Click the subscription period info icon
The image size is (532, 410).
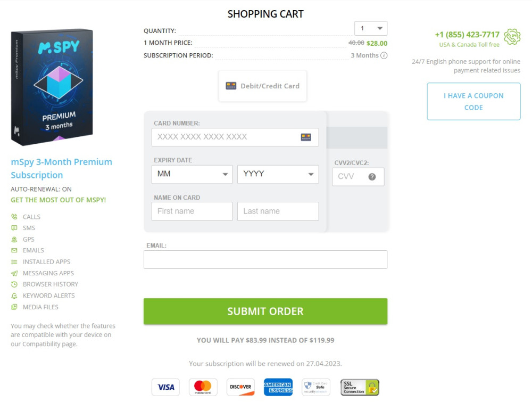tap(385, 55)
